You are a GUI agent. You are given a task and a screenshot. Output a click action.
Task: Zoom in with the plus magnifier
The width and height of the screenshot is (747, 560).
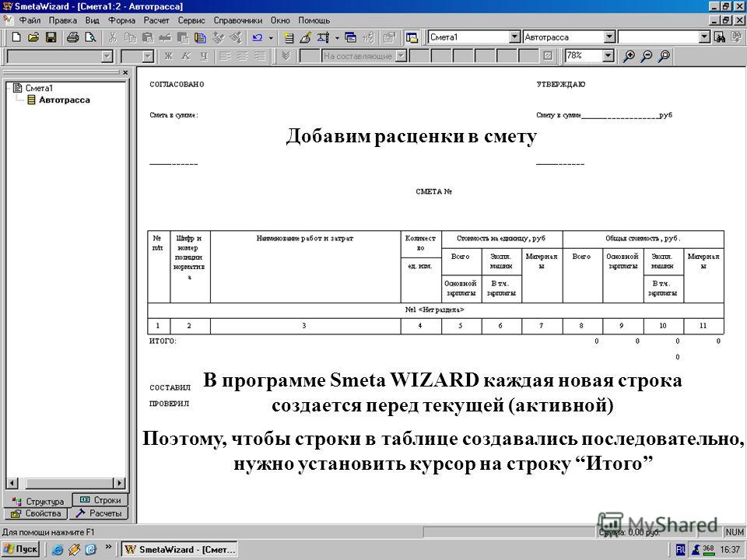pyautogui.click(x=629, y=56)
